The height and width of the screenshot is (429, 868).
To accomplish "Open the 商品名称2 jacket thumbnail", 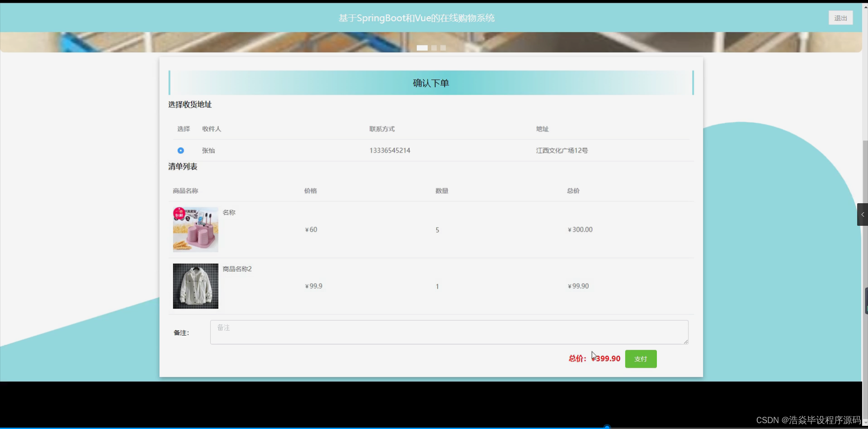I will [x=195, y=286].
